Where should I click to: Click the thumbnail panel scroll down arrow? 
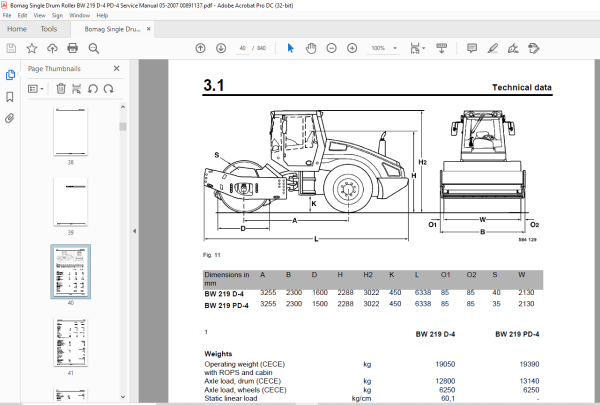[x=123, y=397]
